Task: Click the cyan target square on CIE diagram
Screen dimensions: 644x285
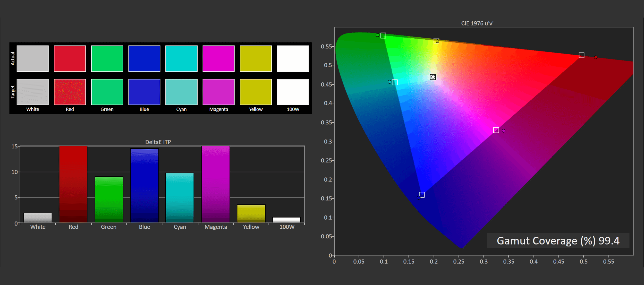Action: 395,82
